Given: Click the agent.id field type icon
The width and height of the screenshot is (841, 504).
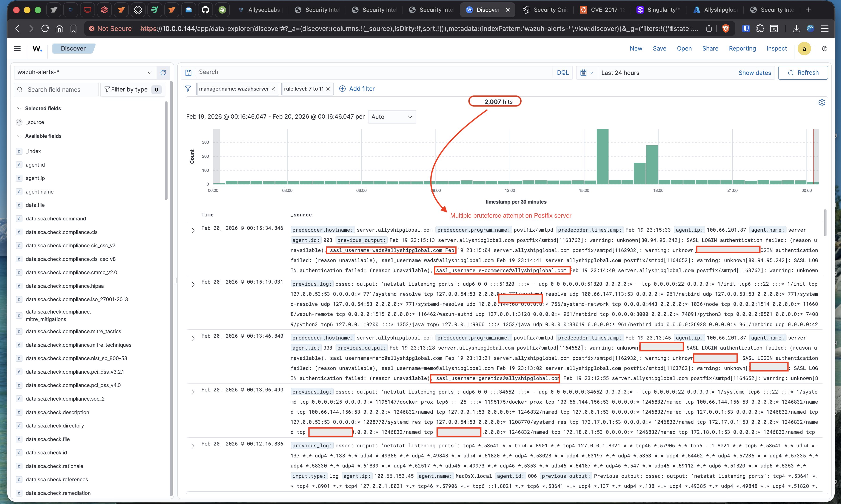Looking at the screenshot, I should (19, 165).
